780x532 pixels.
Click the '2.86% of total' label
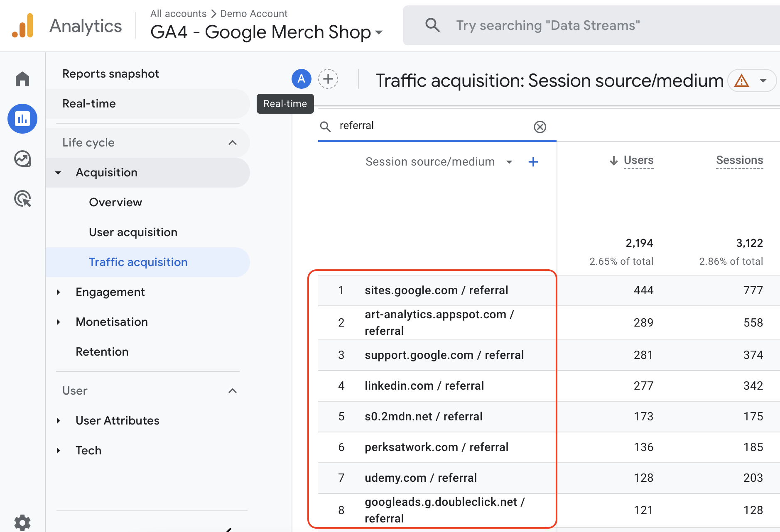(x=731, y=261)
